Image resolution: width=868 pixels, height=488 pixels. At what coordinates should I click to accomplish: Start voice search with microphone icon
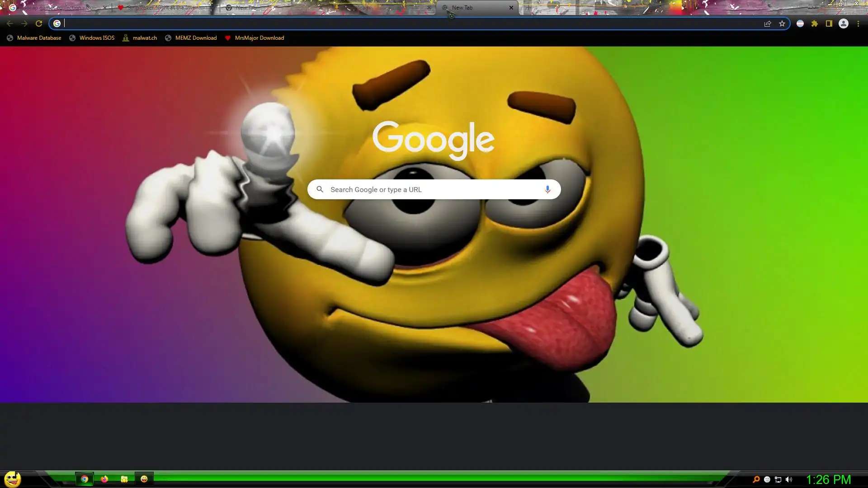coord(547,189)
